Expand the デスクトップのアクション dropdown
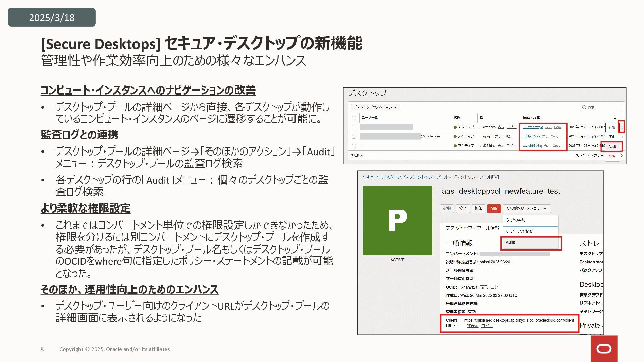The width and height of the screenshot is (644, 362). coord(375,107)
